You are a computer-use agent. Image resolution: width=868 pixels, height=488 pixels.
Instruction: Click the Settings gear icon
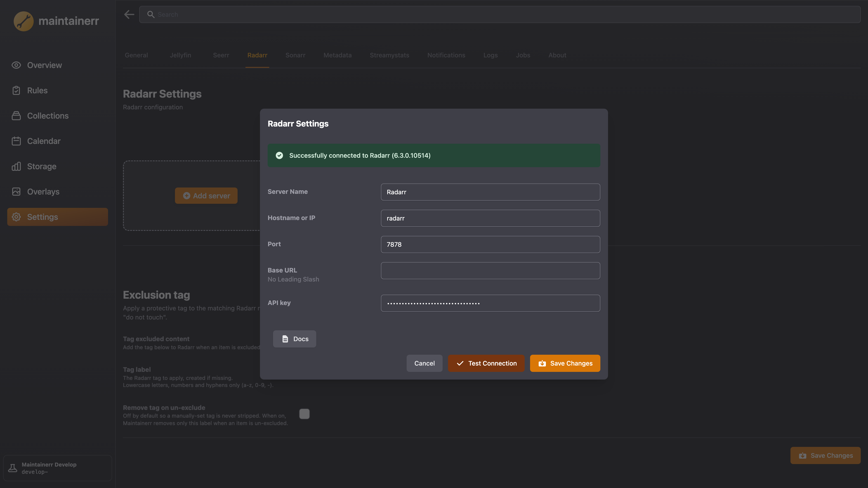[16, 217]
